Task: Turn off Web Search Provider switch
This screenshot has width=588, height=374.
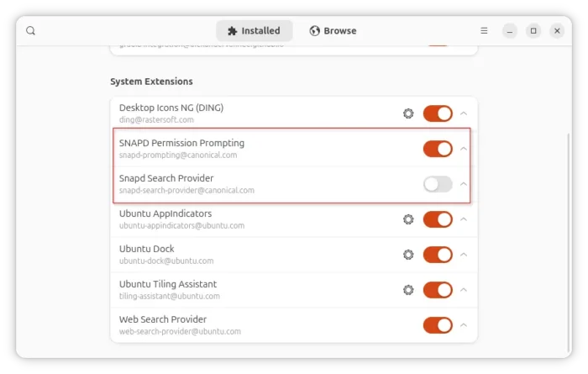Action: pyautogui.click(x=438, y=325)
